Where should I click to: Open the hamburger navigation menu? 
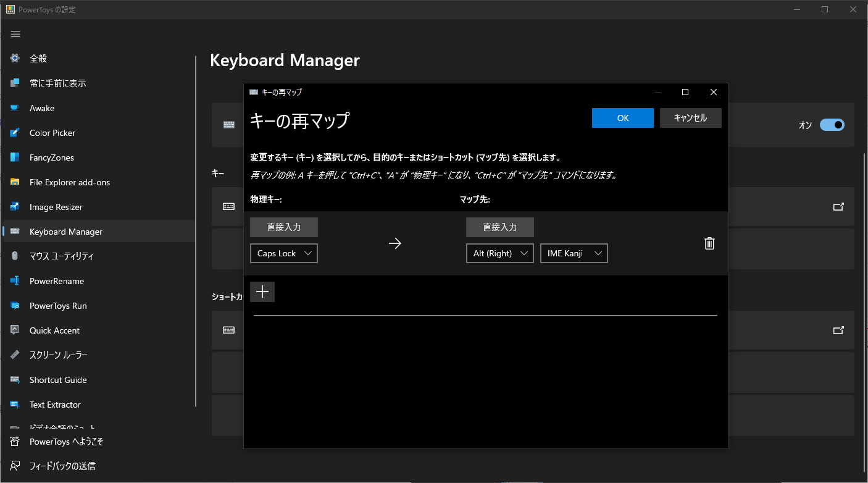pyautogui.click(x=15, y=34)
